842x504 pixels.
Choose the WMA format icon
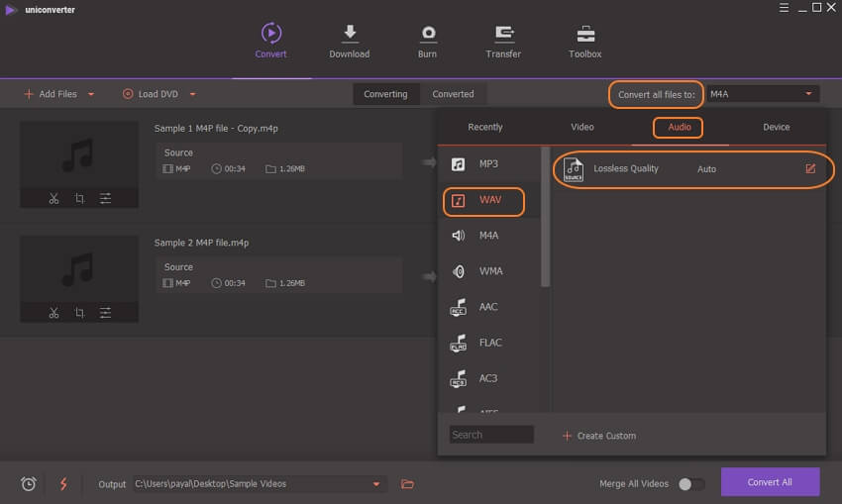pos(458,271)
